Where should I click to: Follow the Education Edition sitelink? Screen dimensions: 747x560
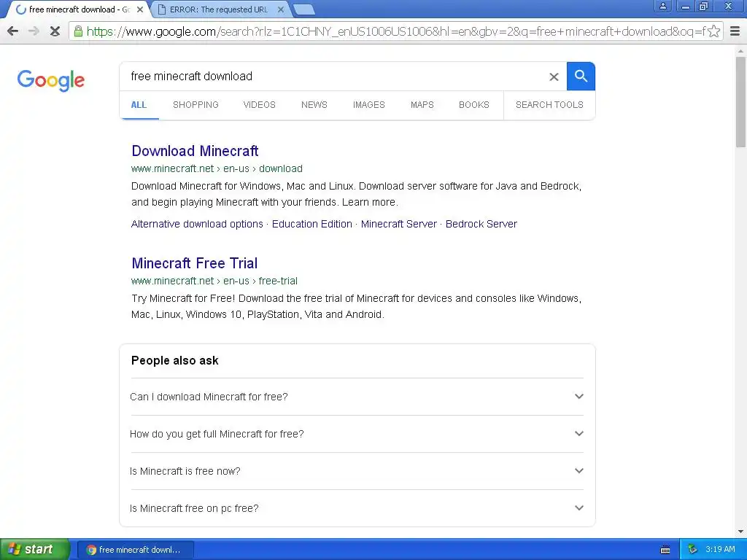312,224
